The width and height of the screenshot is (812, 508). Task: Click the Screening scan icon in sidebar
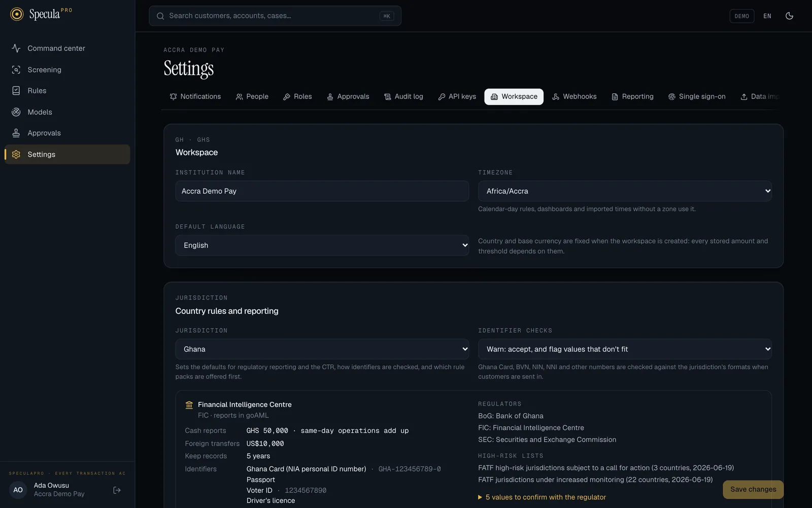16,70
